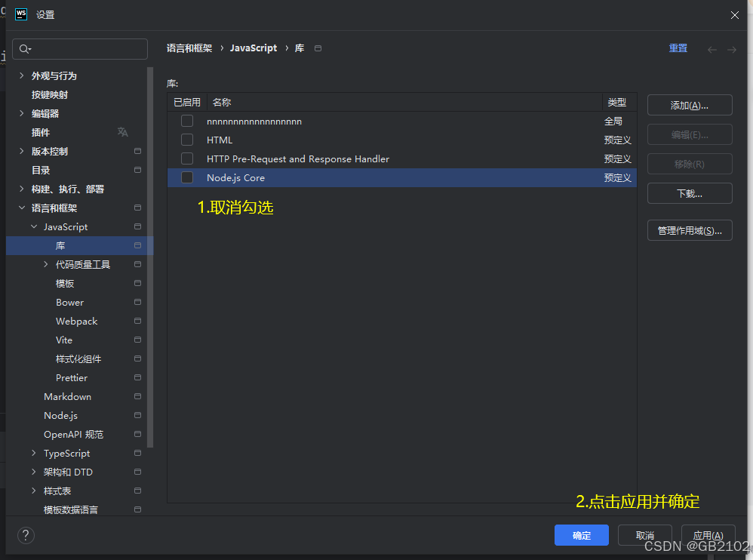This screenshot has width=753, height=560.
Task: Focus the settings search input field
Action: [x=80, y=49]
